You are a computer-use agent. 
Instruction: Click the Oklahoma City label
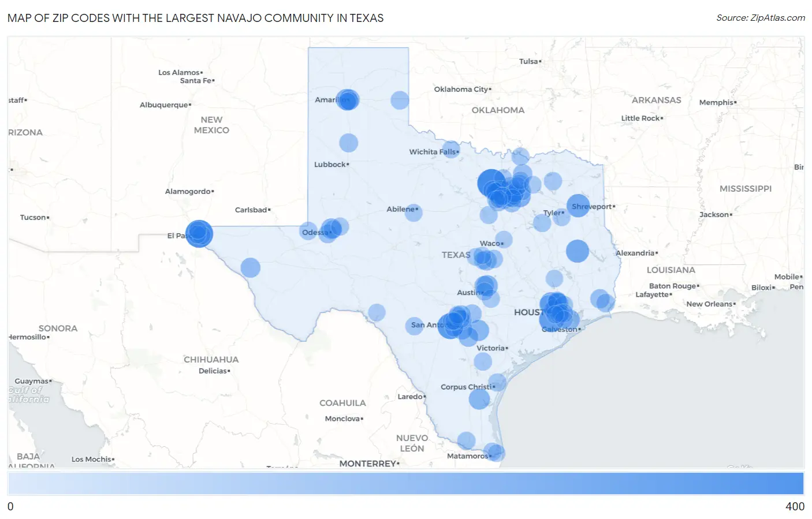[x=463, y=89]
